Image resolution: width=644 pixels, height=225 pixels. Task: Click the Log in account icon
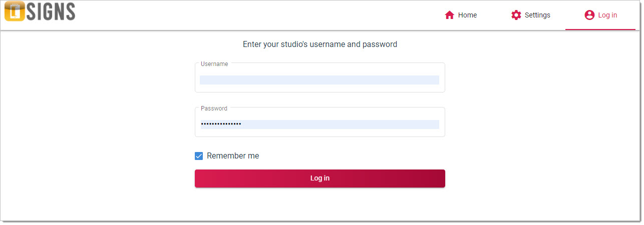[589, 15]
